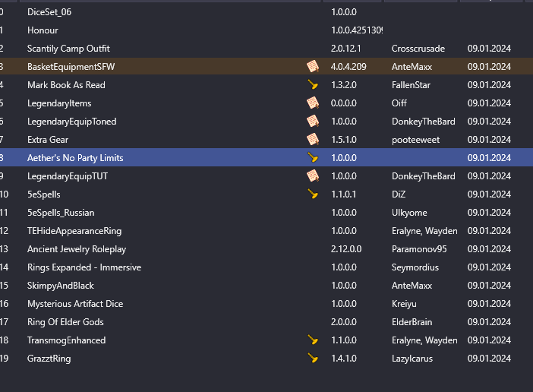Viewport: 533px width, 392px height.
Task: Click the hammer icon for Aether's No Party Limits
Action: tap(311, 158)
